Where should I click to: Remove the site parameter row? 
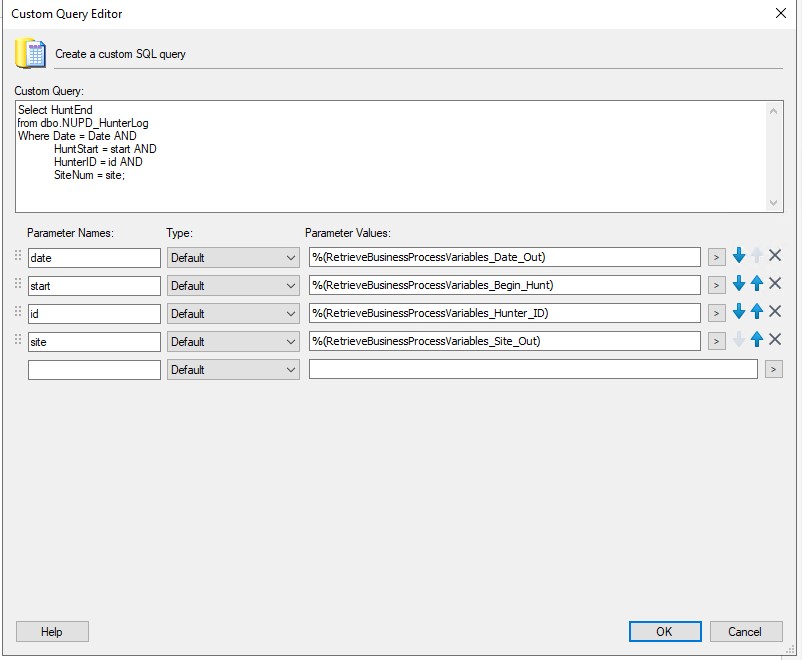click(x=775, y=340)
